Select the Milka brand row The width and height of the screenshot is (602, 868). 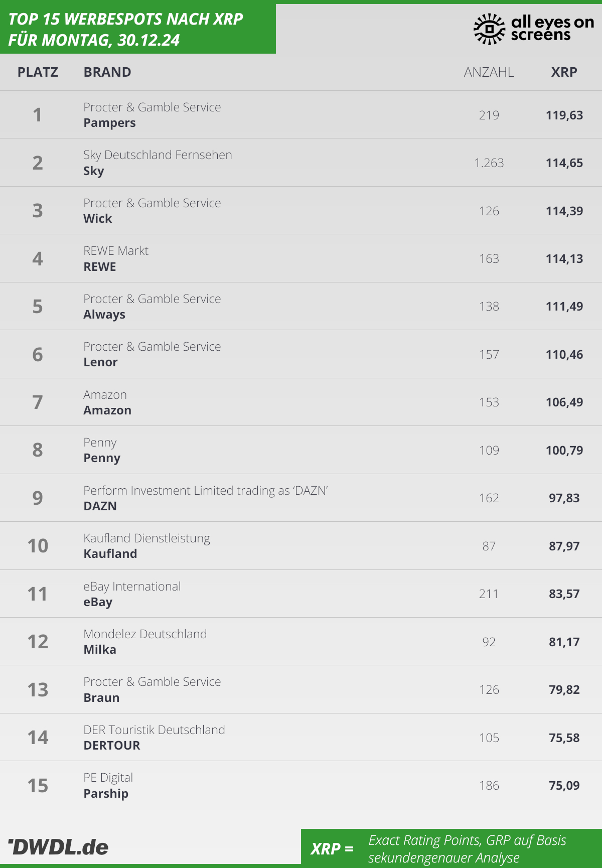pyautogui.click(x=301, y=641)
